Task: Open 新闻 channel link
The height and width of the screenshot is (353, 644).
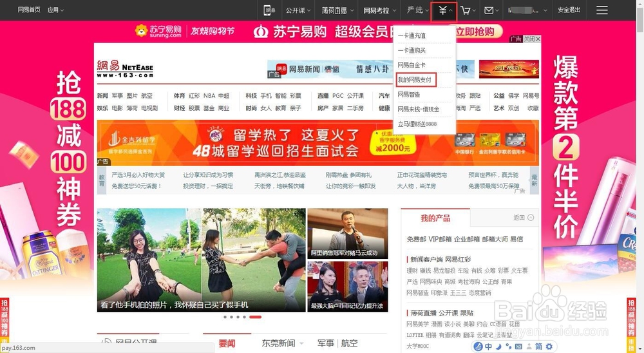Action: [x=102, y=95]
